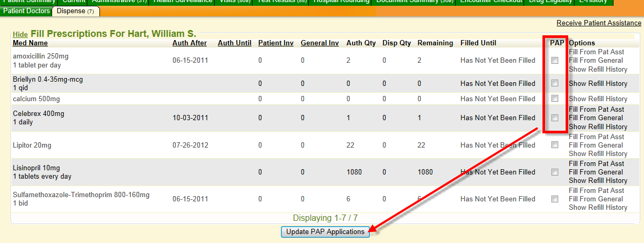644x243 pixels.
Task: Click the amoxicillin 250mg medication name
Action: coord(41,56)
